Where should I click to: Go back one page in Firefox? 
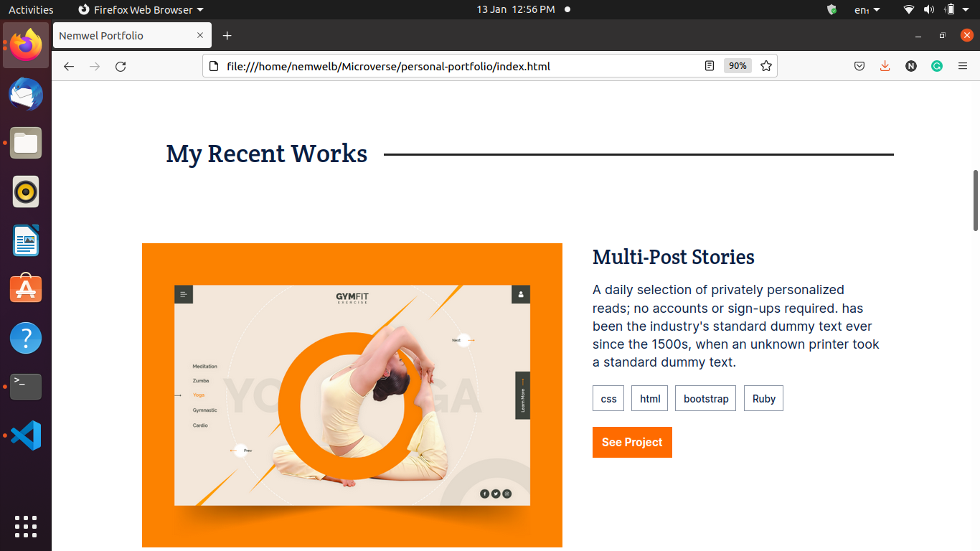click(69, 66)
